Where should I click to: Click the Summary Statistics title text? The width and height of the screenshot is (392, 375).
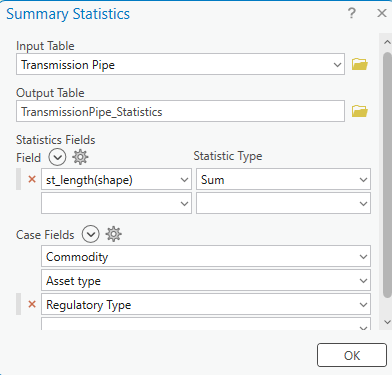click(x=68, y=14)
